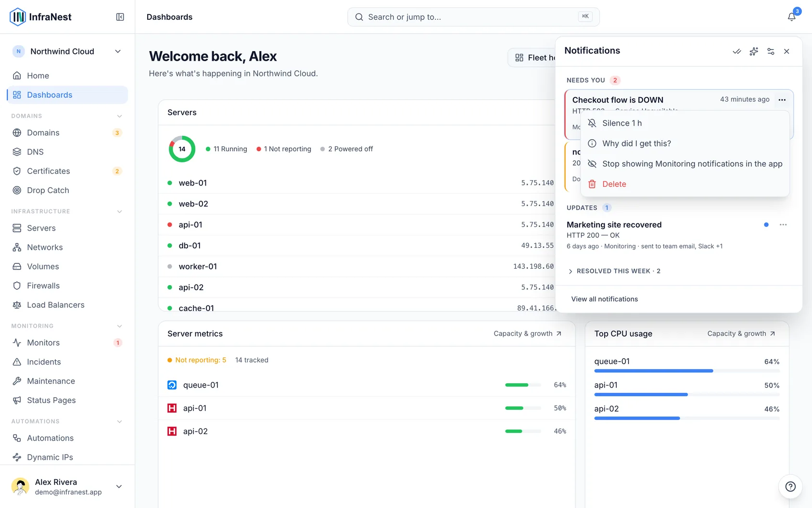
Task: Open Certificates in the sidebar
Action: tap(67, 171)
